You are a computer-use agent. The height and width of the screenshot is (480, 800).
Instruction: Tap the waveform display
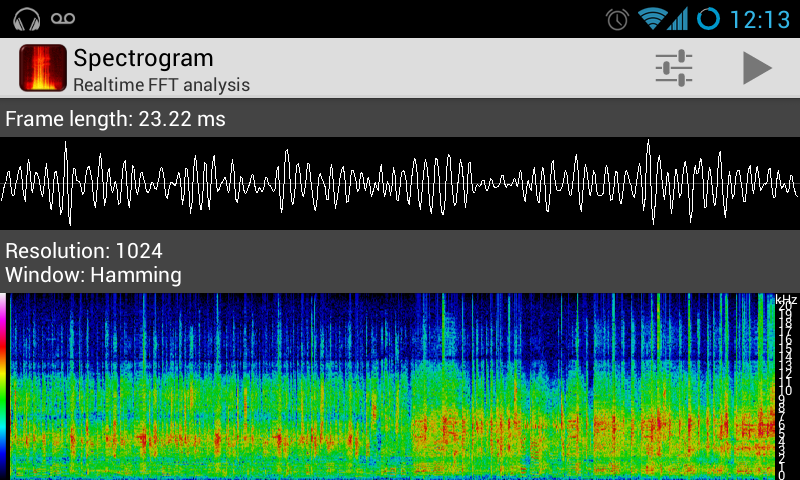(x=400, y=183)
